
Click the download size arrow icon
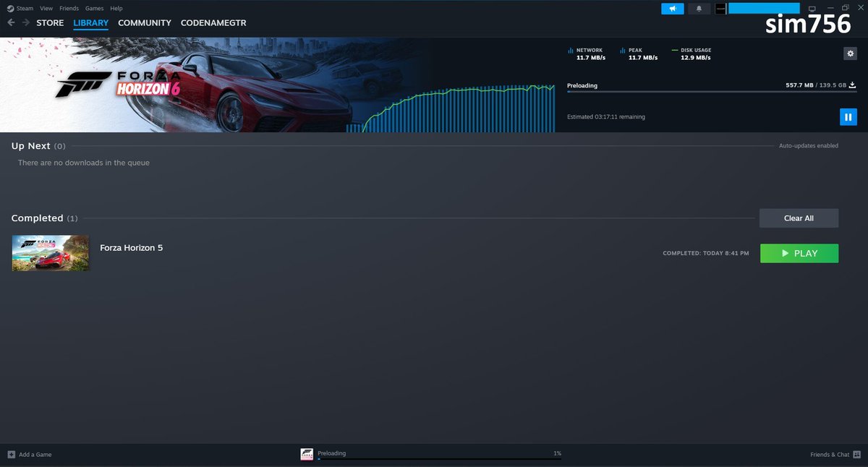[853, 85]
